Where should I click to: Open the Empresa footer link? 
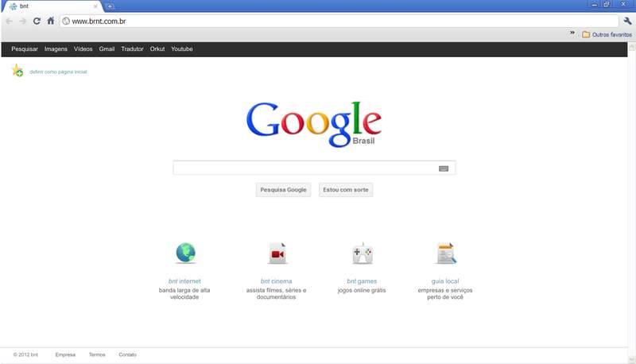coord(65,354)
